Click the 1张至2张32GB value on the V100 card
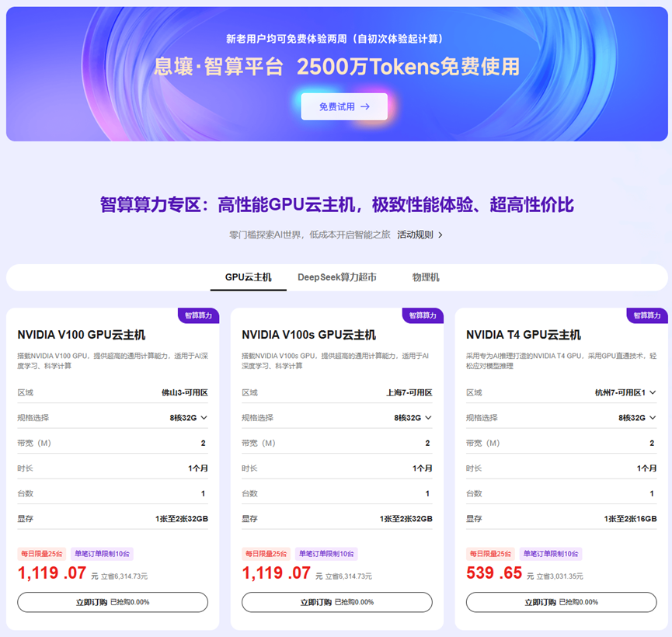 [182, 519]
